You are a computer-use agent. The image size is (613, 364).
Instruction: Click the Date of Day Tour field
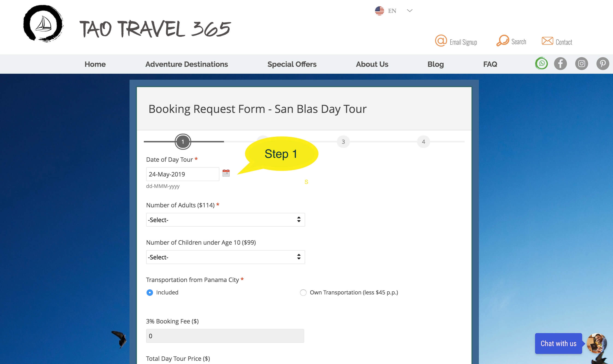click(x=183, y=174)
